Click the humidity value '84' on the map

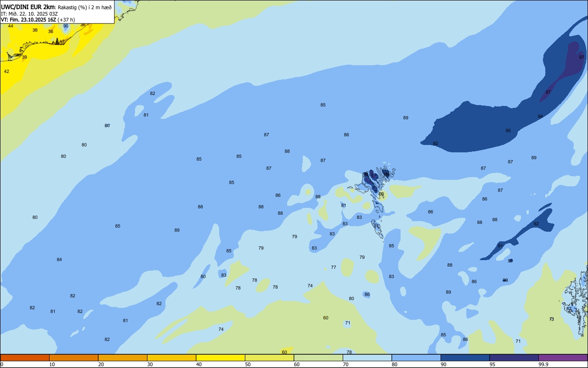tap(59, 260)
